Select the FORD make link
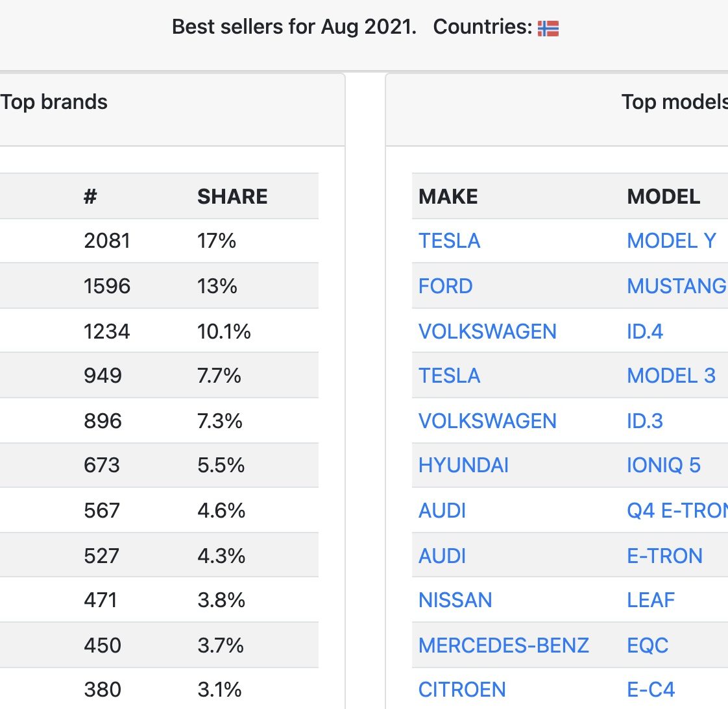The image size is (728, 709). 445,286
